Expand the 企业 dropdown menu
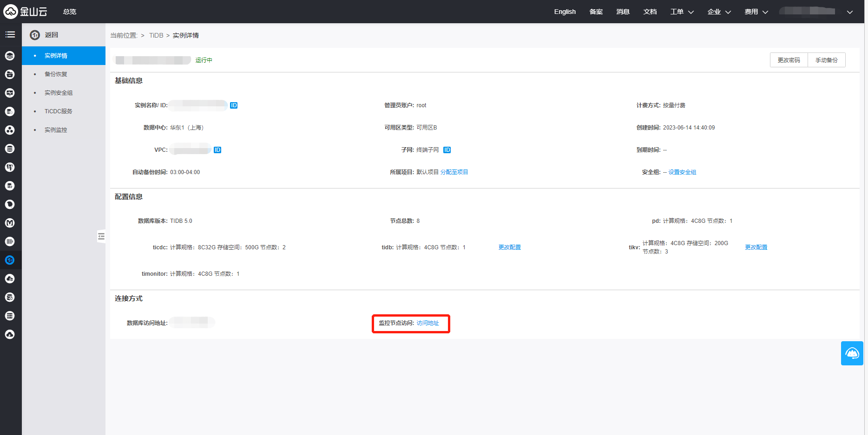This screenshot has height=435, width=868. point(719,12)
